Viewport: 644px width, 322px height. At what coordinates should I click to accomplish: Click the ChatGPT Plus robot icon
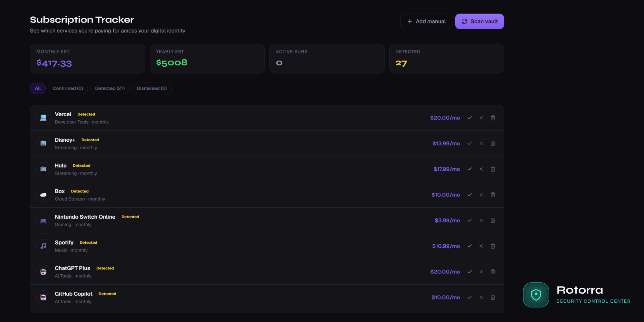click(x=43, y=271)
